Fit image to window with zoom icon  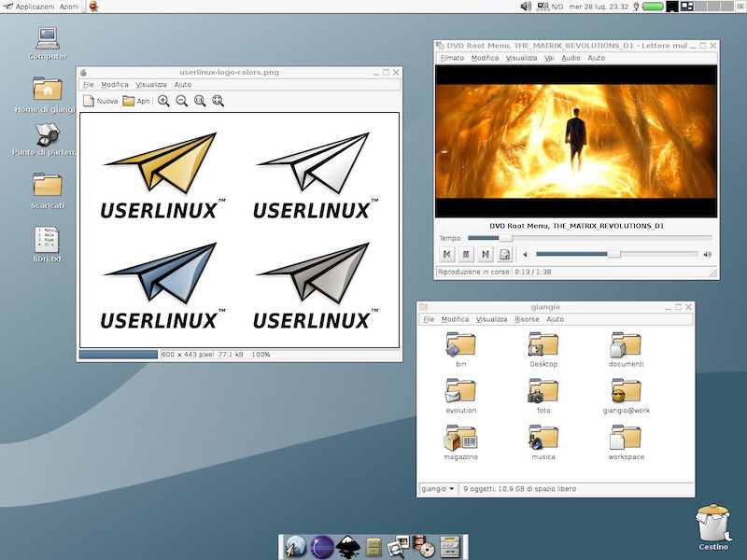click(218, 101)
